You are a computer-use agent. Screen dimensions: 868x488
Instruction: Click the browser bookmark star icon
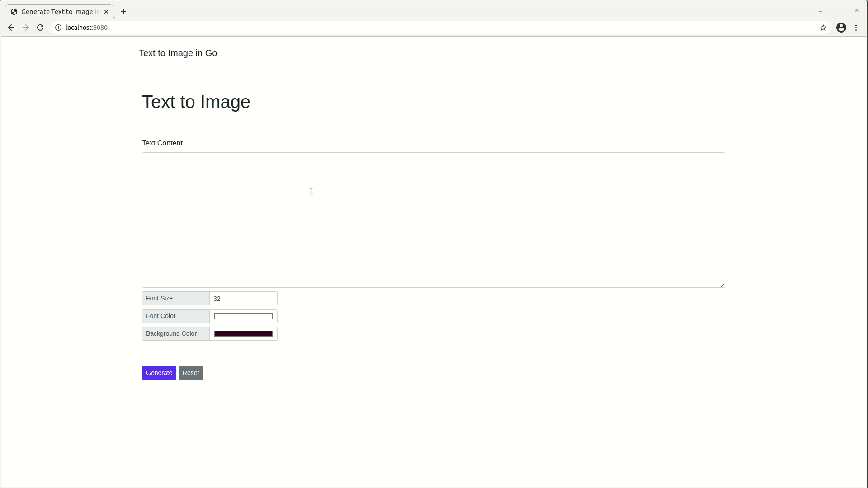click(x=823, y=28)
